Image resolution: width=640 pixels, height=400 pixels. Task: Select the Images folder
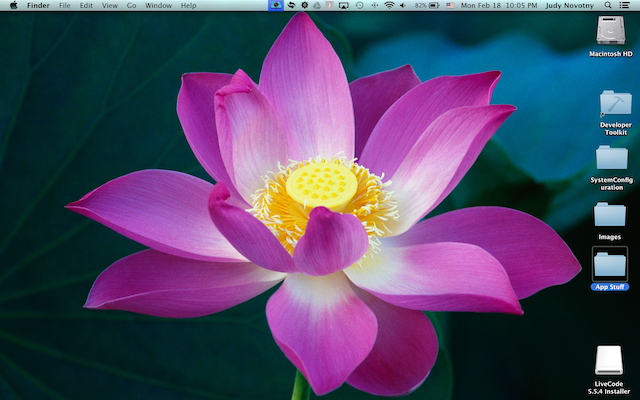coord(610,214)
